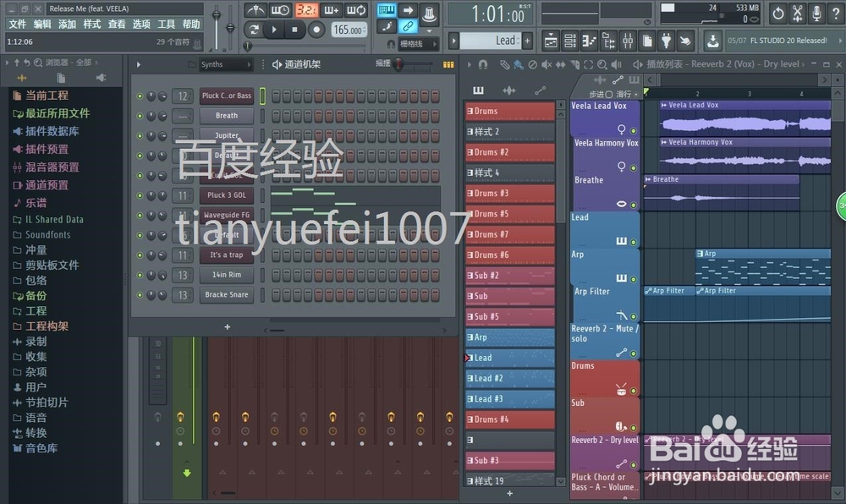Image resolution: width=846 pixels, height=504 pixels.
Task: Open the Synths channel filter dropdown
Action: (226, 64)
